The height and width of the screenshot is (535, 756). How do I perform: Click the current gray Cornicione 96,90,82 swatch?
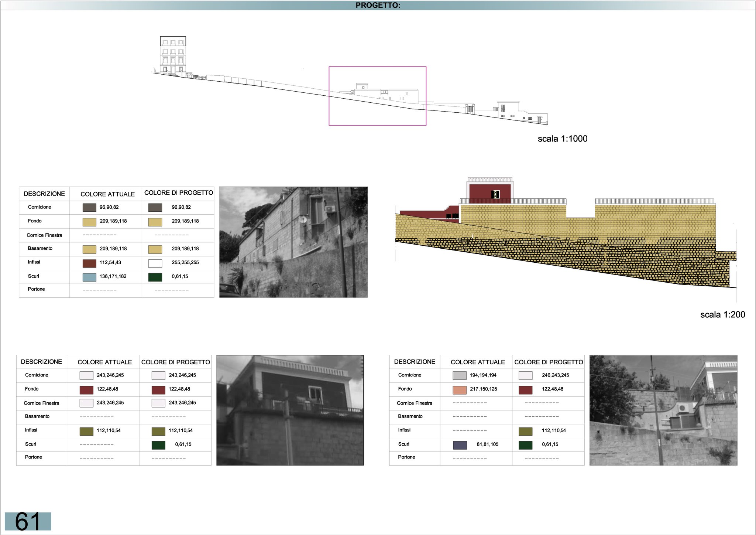click(89, 207)
